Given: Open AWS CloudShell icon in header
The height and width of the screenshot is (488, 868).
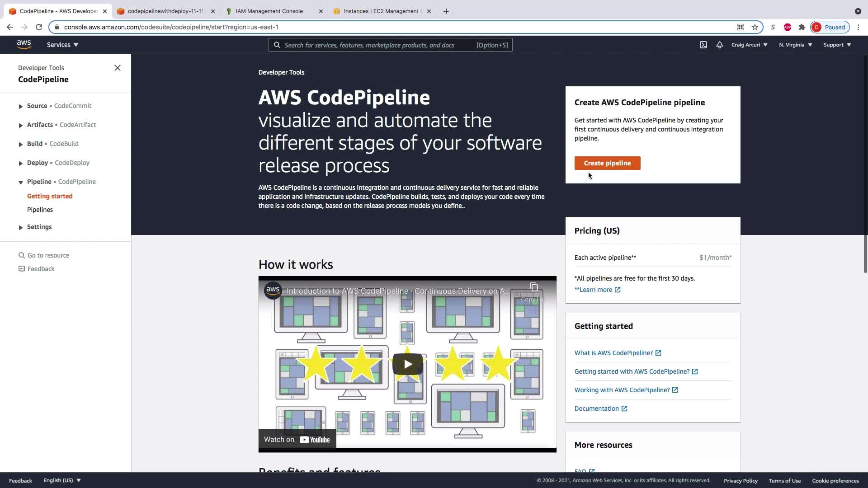Looking at the screenshot, I should pos(703,45).
